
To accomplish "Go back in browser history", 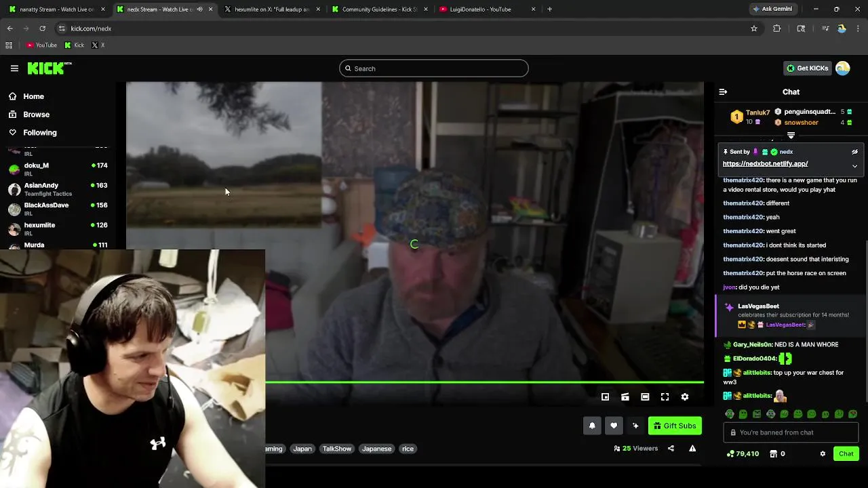I will point(9,28).
